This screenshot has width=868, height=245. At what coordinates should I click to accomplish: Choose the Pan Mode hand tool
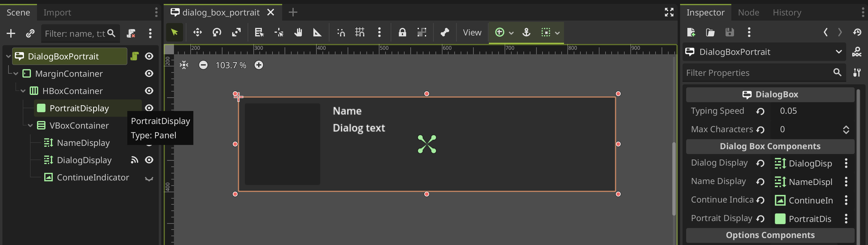tap(298, 32)
